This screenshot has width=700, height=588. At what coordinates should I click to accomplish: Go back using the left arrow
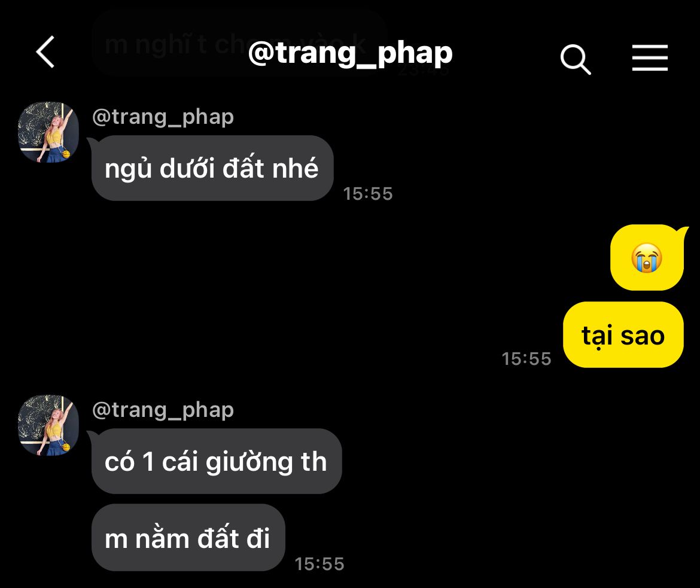[45, 52]
